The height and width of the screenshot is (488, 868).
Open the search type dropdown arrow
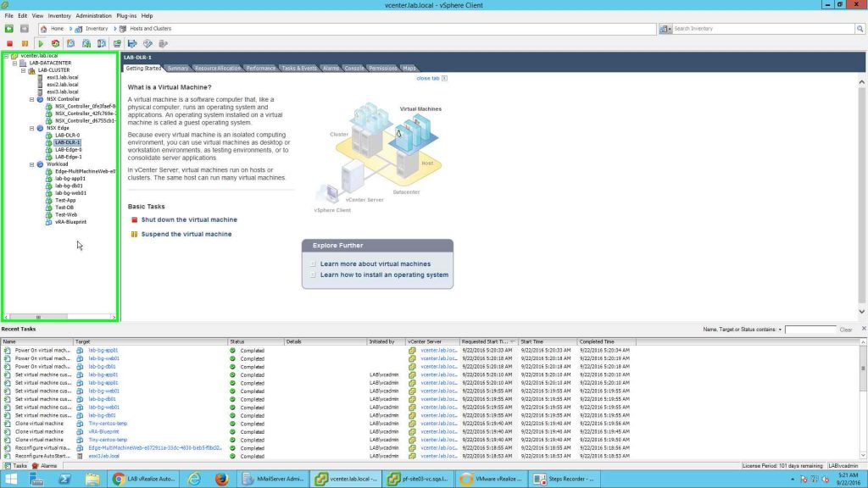[670, 29]
